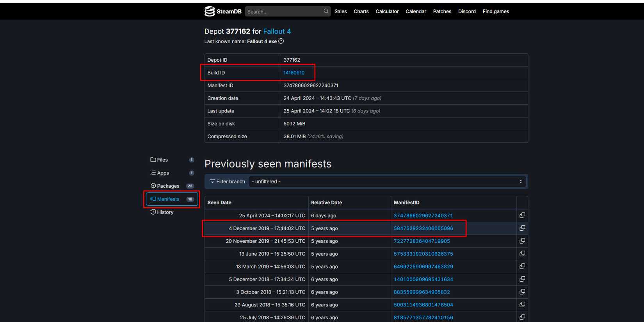Copy manifest ID 5003114936801478504

[522, 304]
